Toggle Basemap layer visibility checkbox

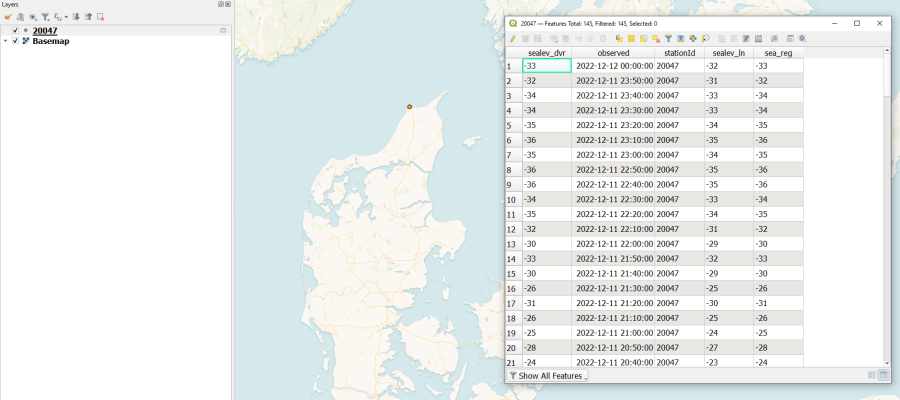[x=14, y=41]
